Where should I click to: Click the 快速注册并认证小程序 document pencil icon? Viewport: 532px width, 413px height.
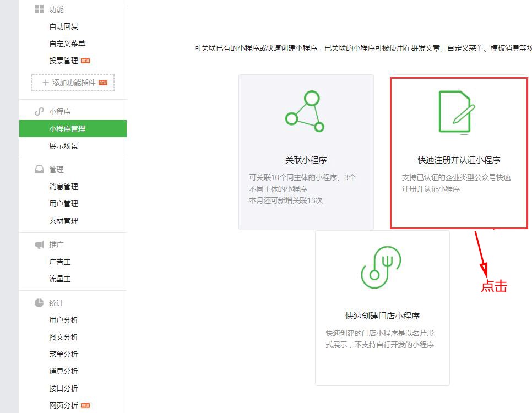pyautogui.click(x=457, y=112)
